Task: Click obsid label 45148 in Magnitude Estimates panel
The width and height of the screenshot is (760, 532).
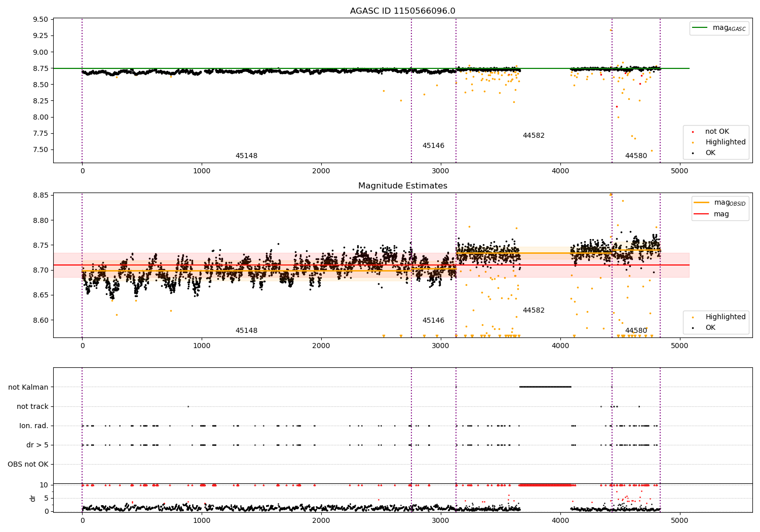Action: [x=246, y=331]
